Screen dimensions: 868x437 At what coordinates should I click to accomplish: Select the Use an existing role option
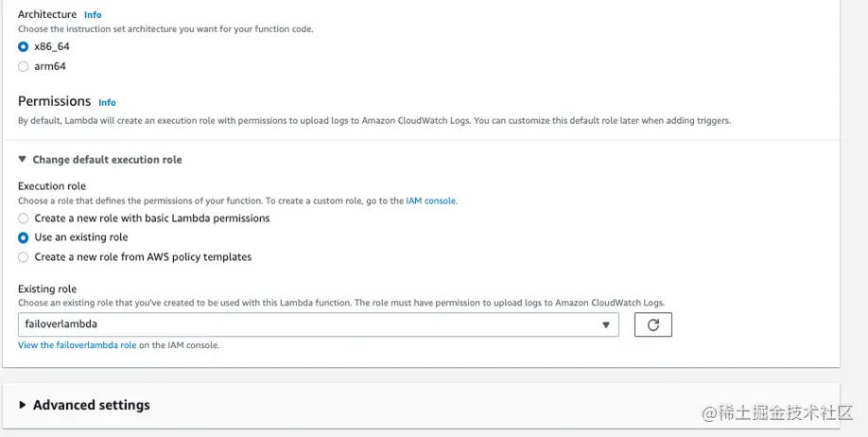pos(24,237)
